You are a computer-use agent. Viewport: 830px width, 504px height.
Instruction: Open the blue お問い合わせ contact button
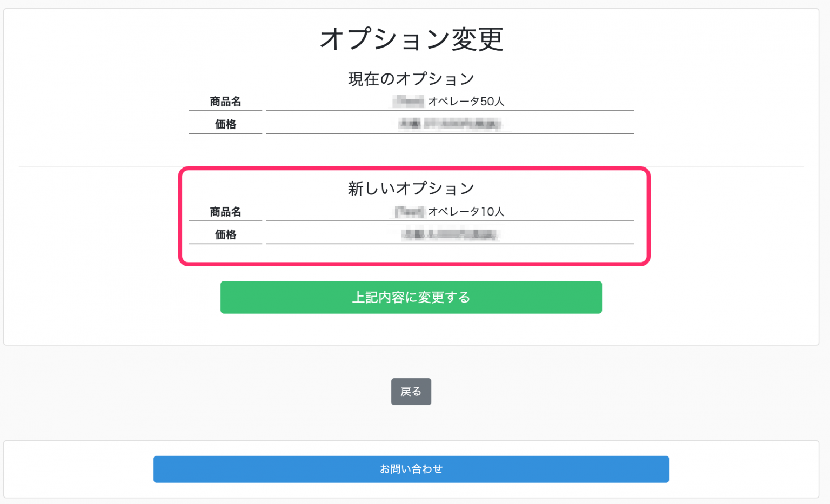coord(411,469)
